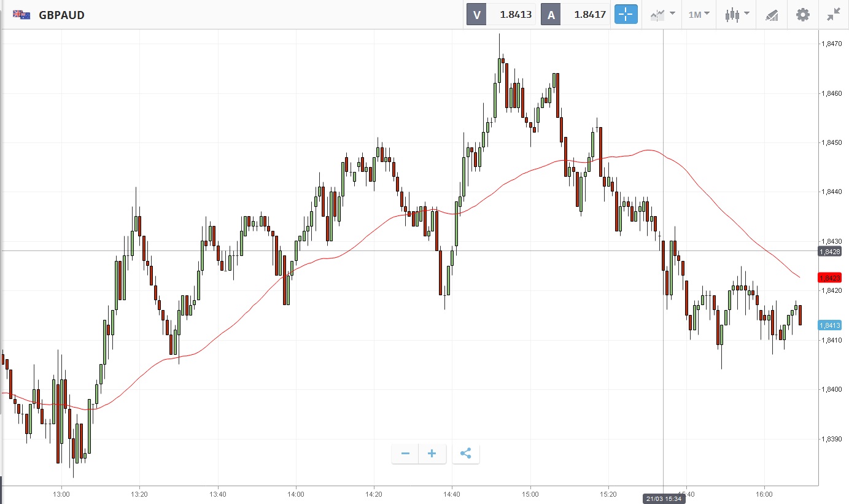Zoom in the chart with plus button

(x=432, y=454)
